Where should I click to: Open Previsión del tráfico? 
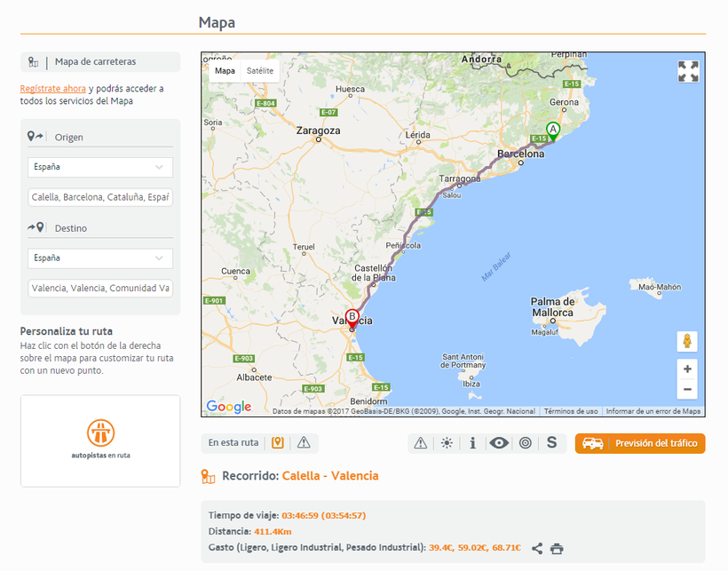click(x=640, y=443)
